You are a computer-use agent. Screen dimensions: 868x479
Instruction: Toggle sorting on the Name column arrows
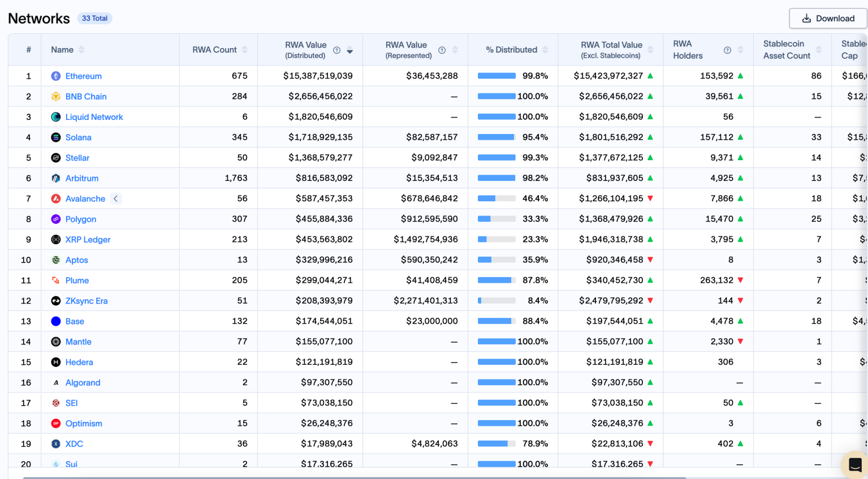click(81, 49)
